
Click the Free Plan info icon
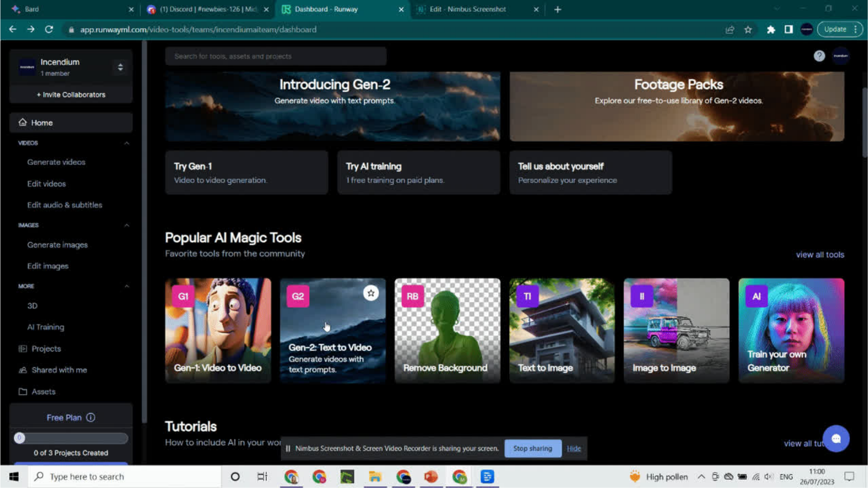[91, 418]
